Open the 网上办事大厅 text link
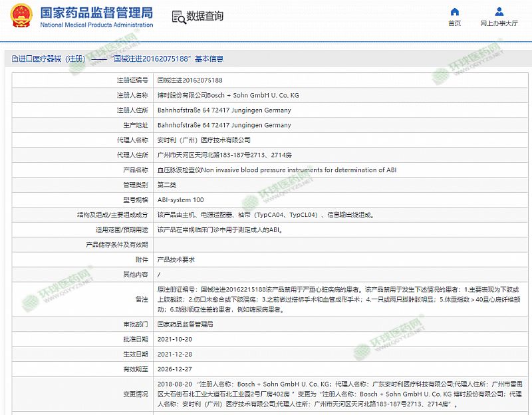 tap(499, 23)
